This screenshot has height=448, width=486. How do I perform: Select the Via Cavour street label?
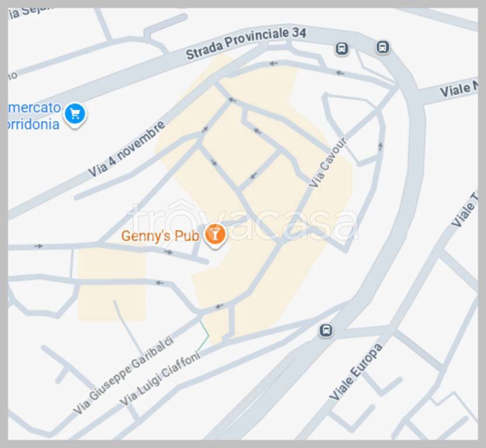[327, 162]
